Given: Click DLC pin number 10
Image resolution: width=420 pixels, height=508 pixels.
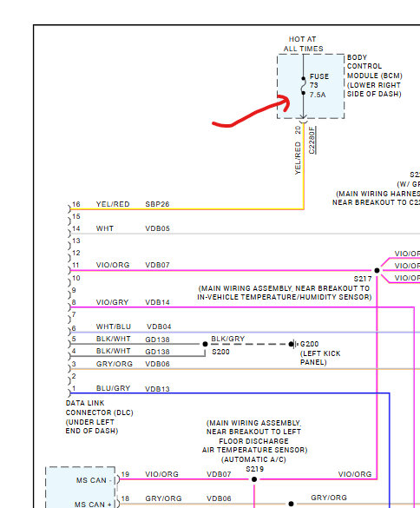Looking at the screenshot, I should click(x=76, y=278).
